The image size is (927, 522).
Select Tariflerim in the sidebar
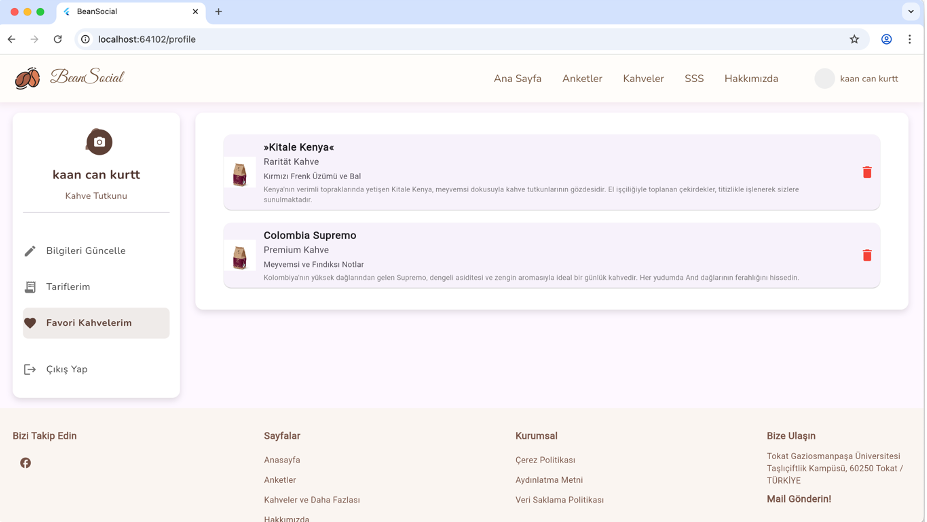pos(96,287)
